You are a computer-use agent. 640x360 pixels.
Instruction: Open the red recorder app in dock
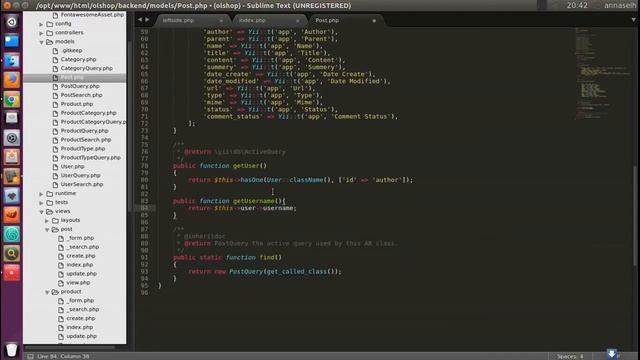pos(11,273)
